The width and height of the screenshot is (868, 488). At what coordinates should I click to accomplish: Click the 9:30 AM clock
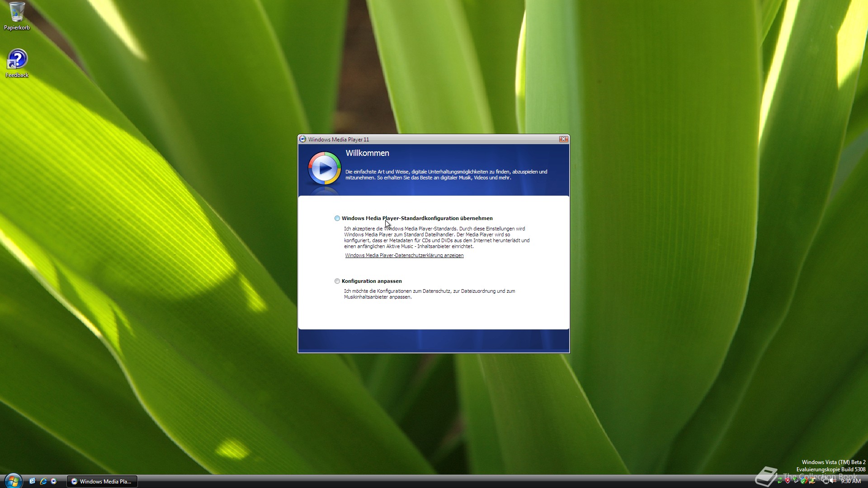point(851,481)
